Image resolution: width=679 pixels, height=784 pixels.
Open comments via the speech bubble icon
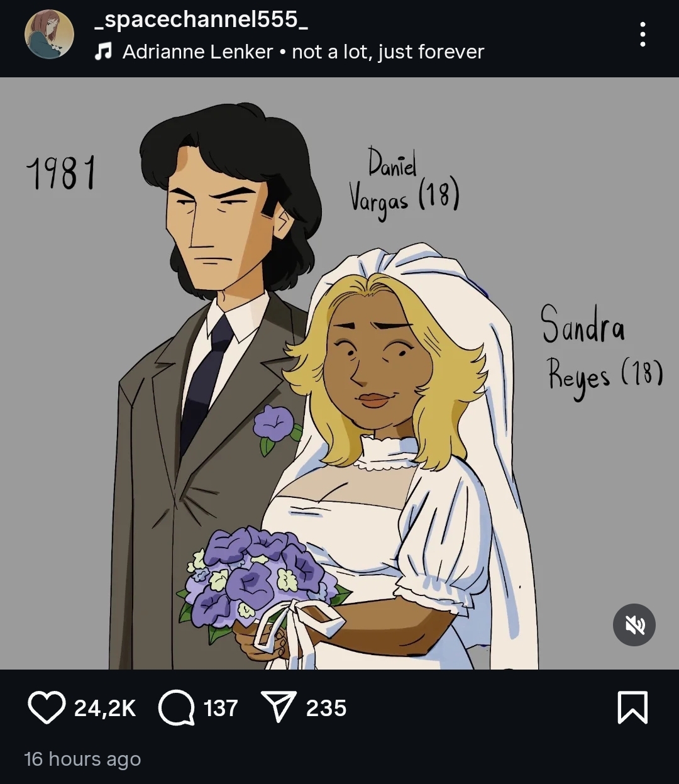[x=177, y=708]
